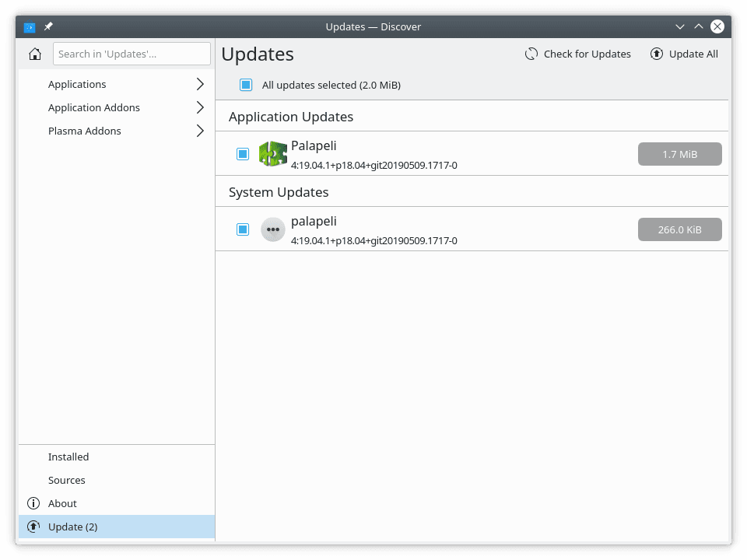Click the Discover icon in the title bar
747x560 pixels.
click(x=29, y=26)
